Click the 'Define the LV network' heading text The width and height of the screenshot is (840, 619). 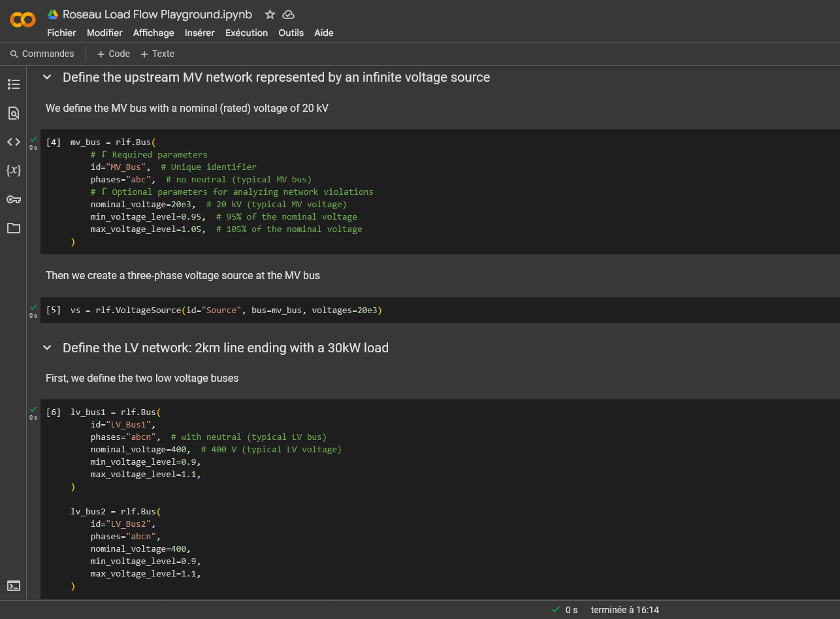click(x=225, y=348)
